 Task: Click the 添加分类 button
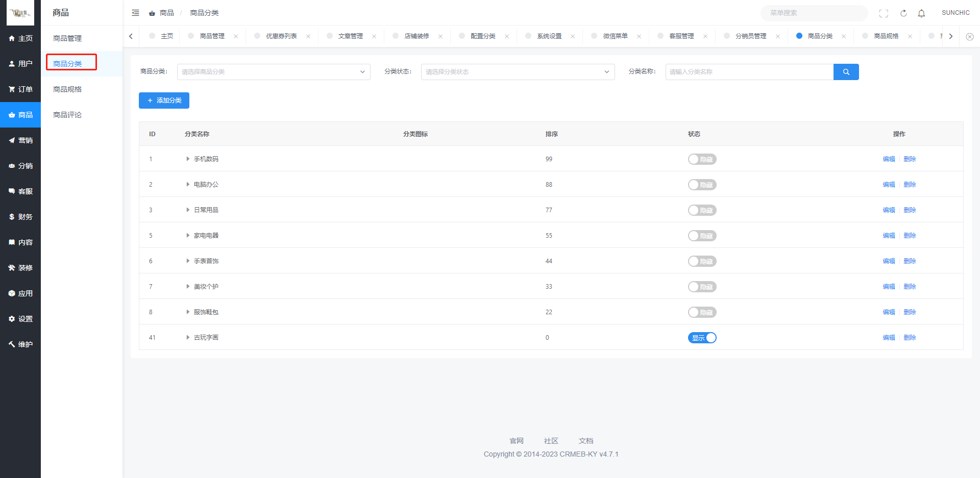tap(164, 100)
